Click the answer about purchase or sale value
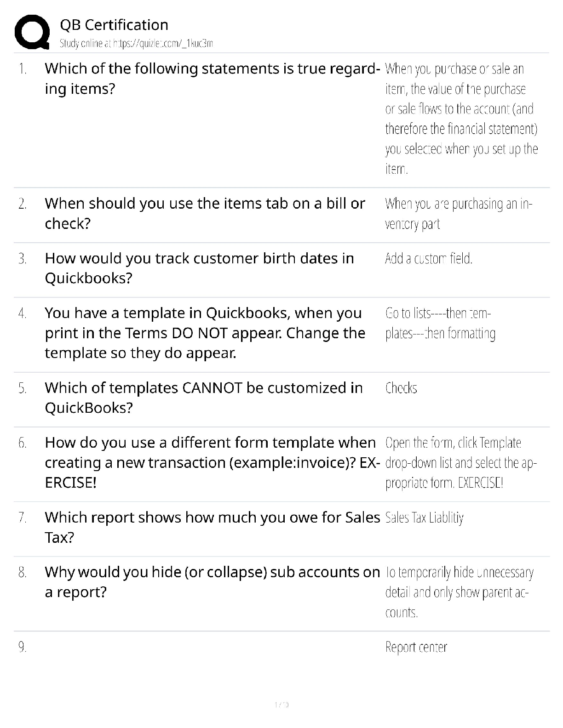 [461, 119]
